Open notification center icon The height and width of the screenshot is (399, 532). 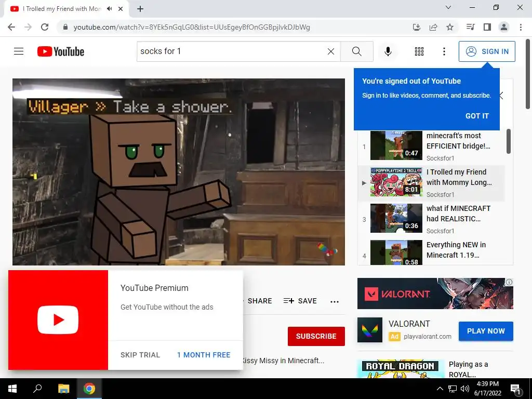point(516,389)
